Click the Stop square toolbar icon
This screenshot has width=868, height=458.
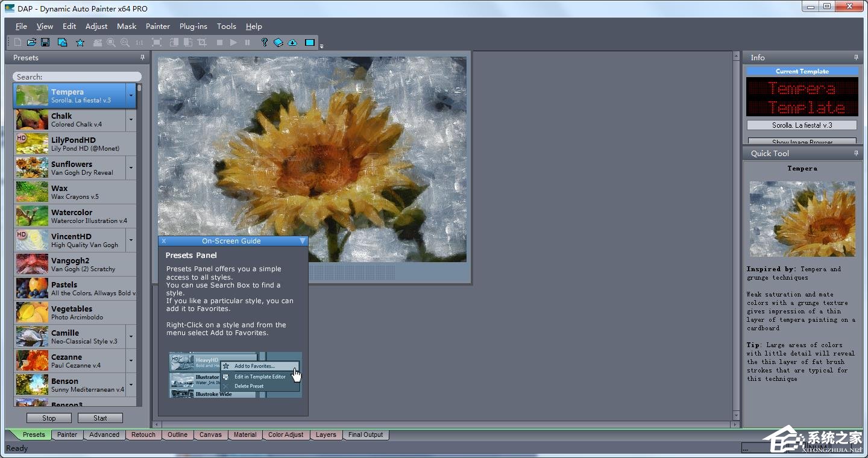(219, 42)
